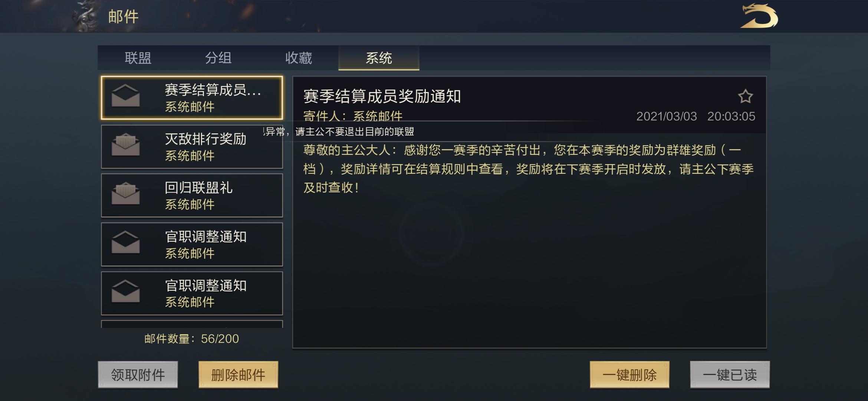Click the 领取附件 button
The width and height of the screenshot is (868, 401).
tap(138, 375)
